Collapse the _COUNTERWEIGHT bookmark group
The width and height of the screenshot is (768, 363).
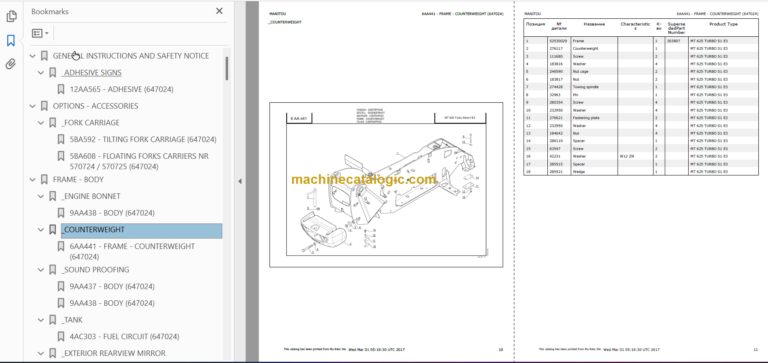click(41, 229)
